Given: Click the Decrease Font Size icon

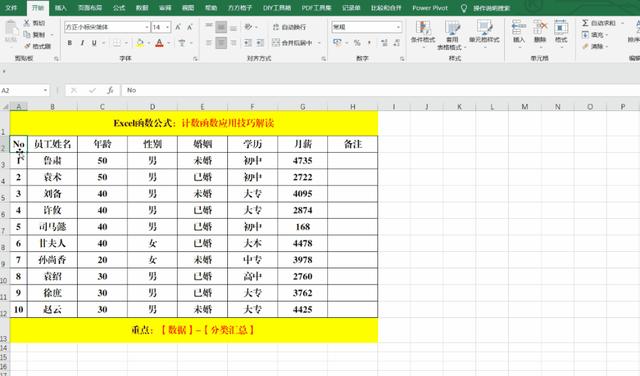Looking at the screenshot, I should [x=190, y=27].
